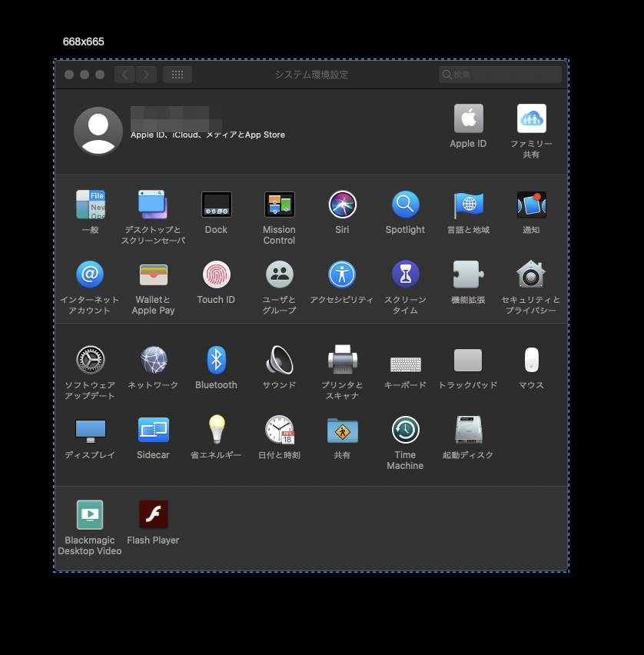Focus the 検索 search field
This screenshot has width=644, height=655.
point(500,75)
